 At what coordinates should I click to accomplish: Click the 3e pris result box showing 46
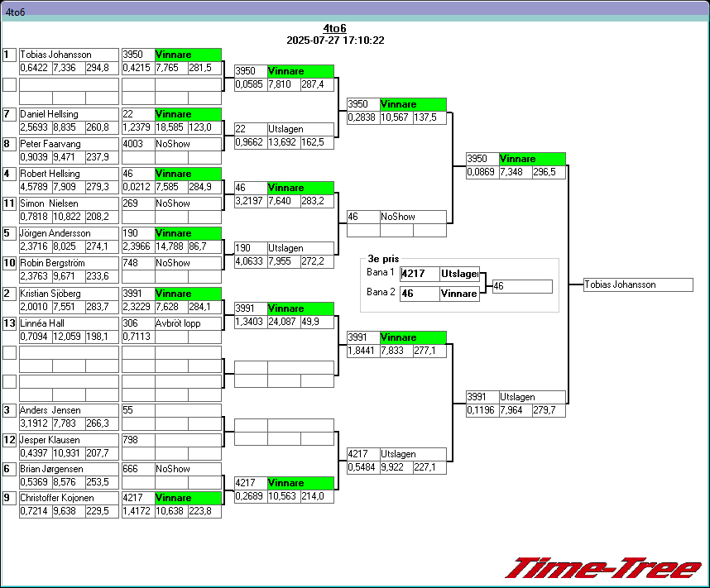(x=521, y=286)
